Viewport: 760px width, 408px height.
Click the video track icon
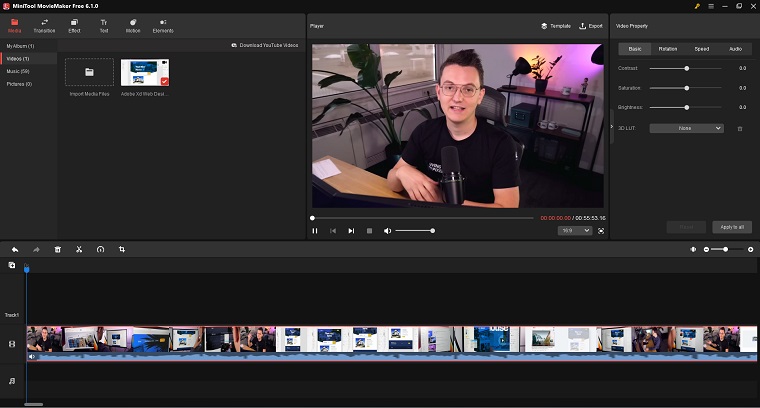point(12,344)
